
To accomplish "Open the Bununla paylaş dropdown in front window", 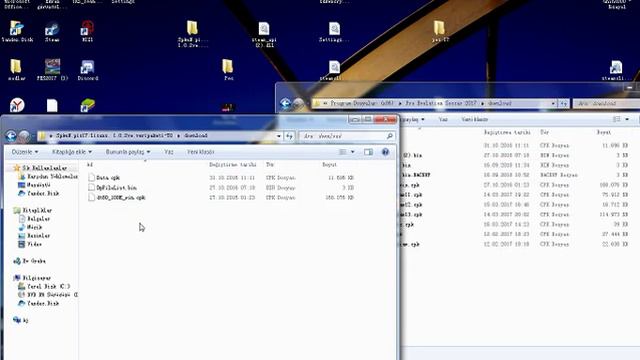I will tap(128, 152).
